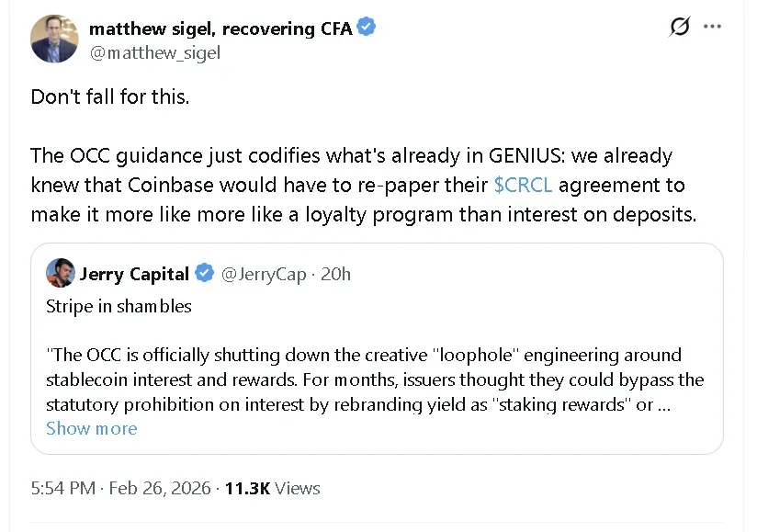The image size is (757, 532).
Task: Visit the @matthew_sigel handle link
Action: 154,52
